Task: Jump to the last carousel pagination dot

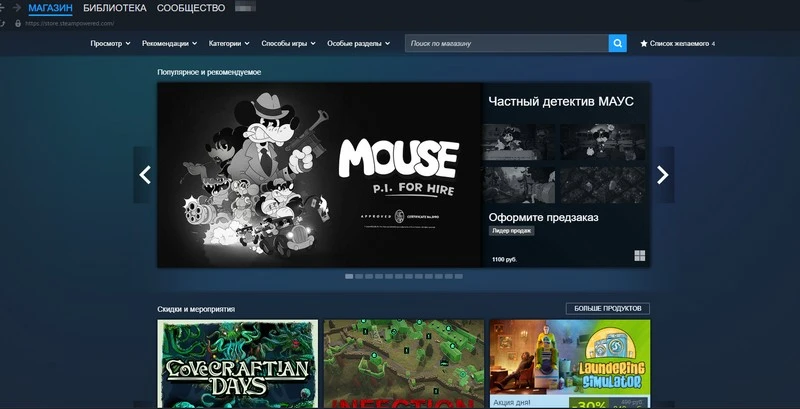Action: pos(459,276)
